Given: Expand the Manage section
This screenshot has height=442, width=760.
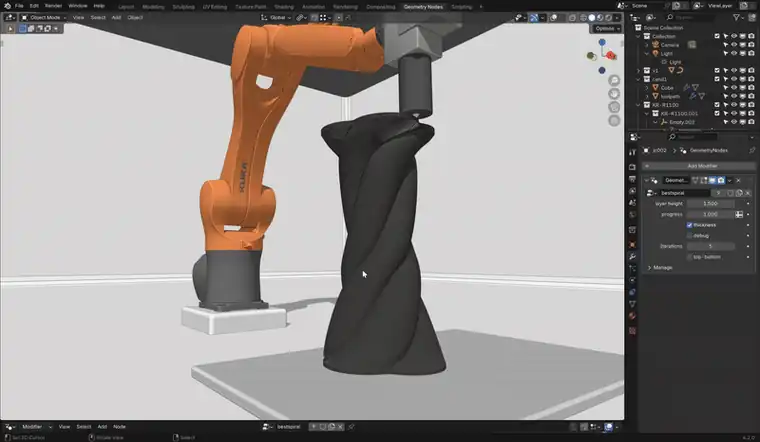Looking at the screenshot, I should (660, 268).
